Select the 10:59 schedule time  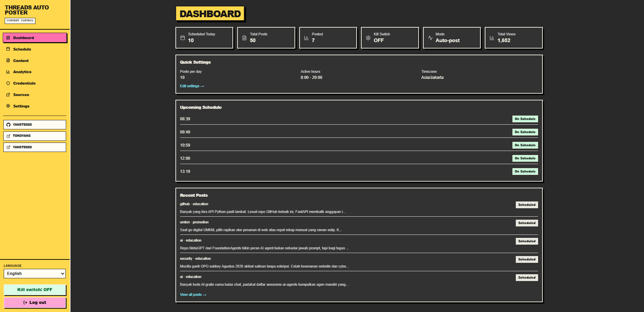[x=185, y=145]
